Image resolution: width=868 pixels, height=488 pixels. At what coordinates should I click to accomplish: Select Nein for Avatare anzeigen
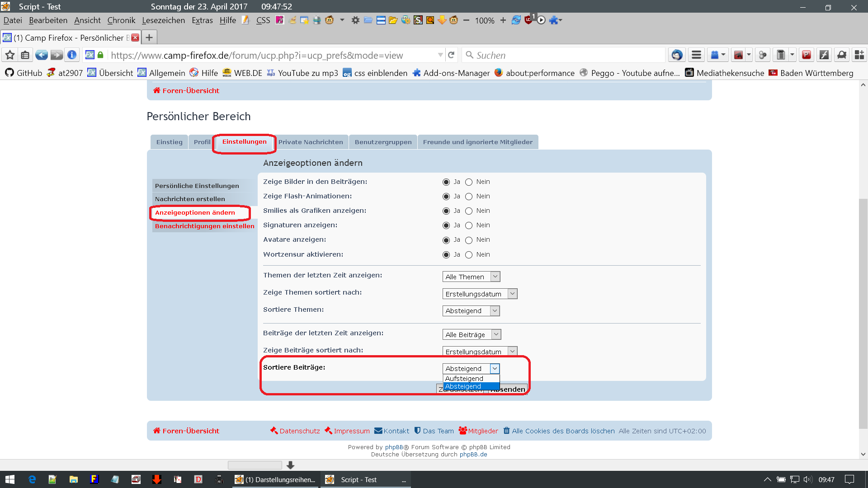pos(469,240)
